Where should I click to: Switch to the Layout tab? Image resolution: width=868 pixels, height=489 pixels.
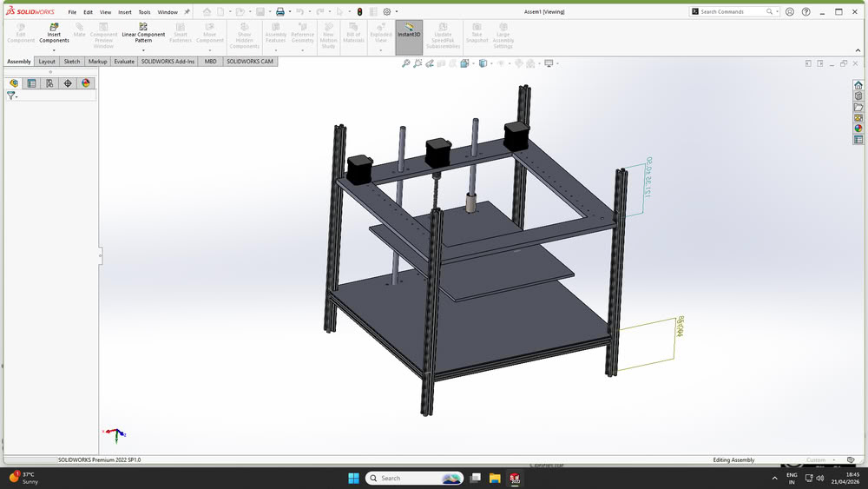pos(47,62)
